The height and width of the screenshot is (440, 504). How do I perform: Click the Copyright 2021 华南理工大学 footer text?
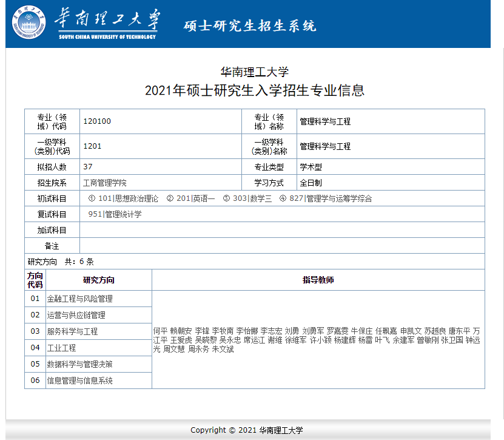point(246,430)
